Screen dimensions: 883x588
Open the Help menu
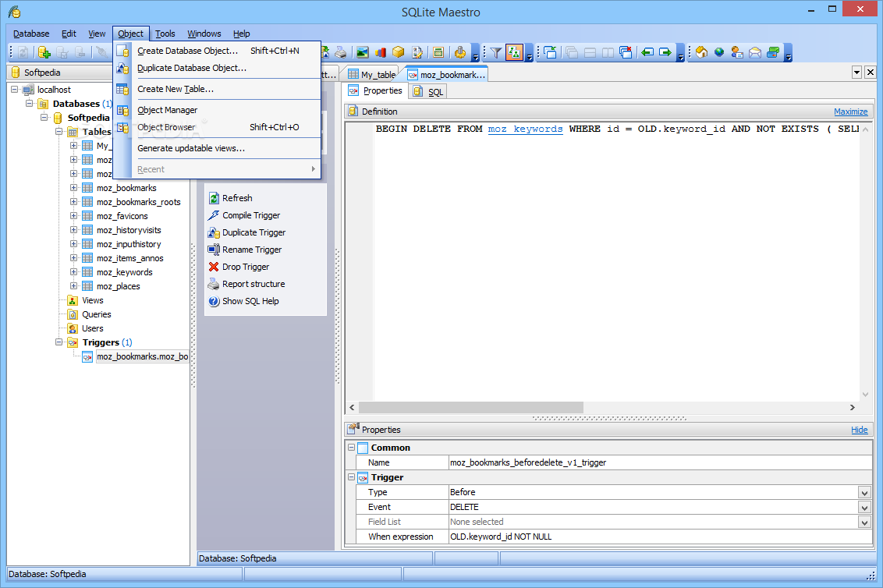point(242,34)
